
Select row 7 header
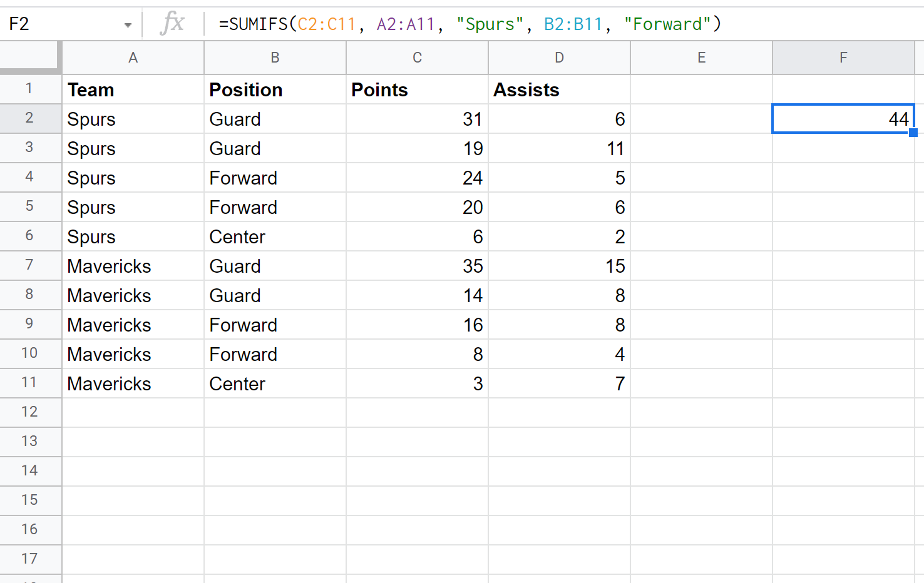(30, 265)
